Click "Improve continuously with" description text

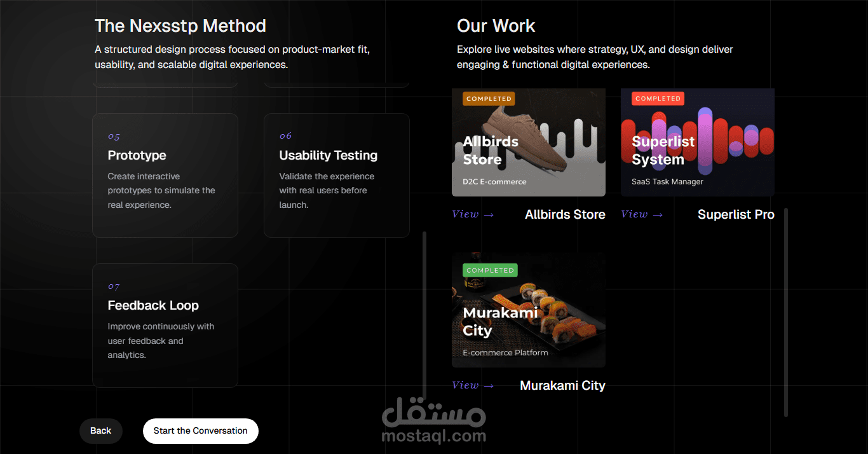click(161, 341)
